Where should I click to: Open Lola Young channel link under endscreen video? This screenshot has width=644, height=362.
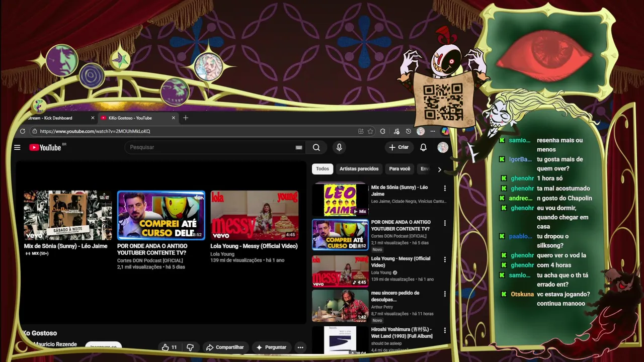point(222,254)
